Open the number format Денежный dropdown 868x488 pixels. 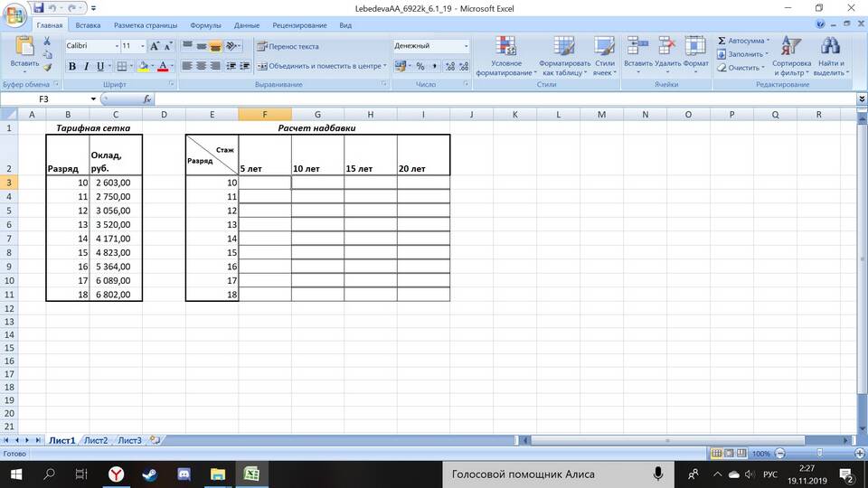coord(467,46)
